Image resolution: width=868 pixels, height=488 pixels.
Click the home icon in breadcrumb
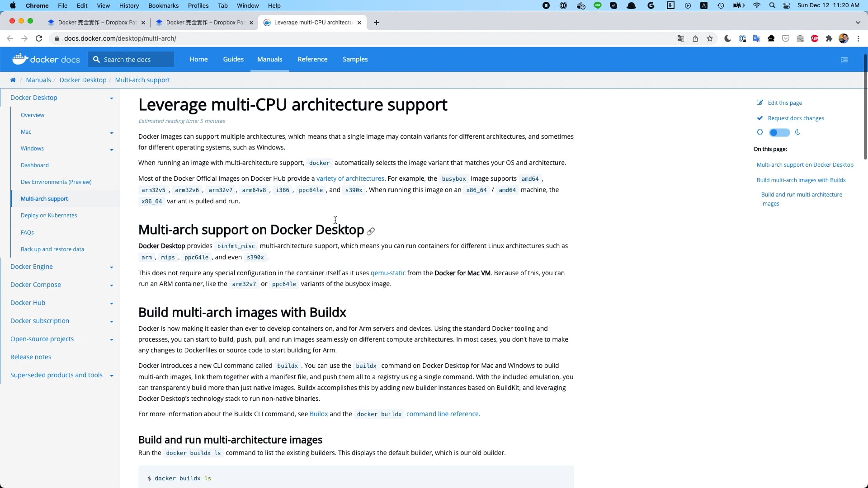click(13, 80)
